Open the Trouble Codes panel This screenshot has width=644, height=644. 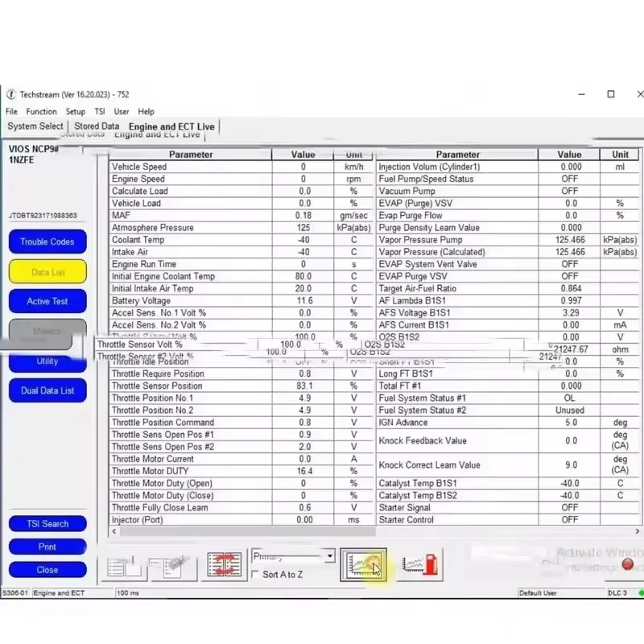(47, 242)
